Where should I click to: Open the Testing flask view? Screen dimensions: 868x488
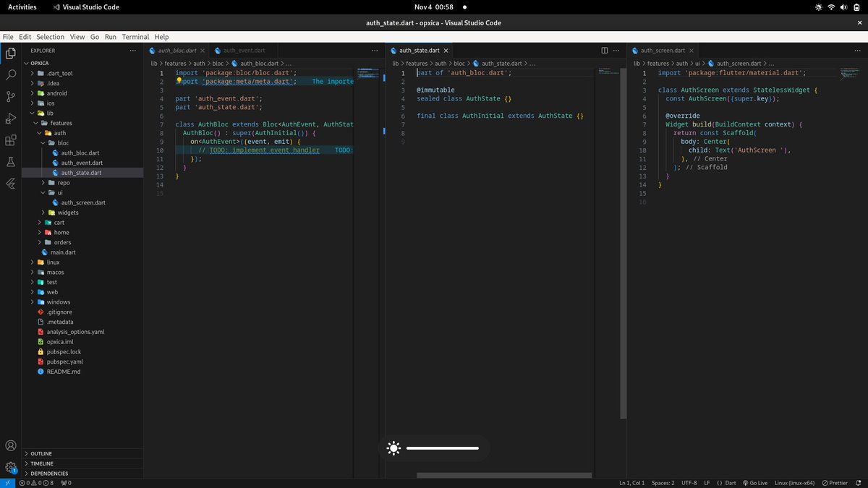click(11, 162)
